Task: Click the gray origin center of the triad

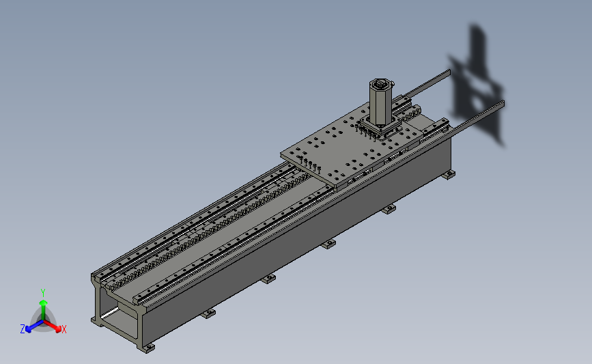Action: click(43, 321)
